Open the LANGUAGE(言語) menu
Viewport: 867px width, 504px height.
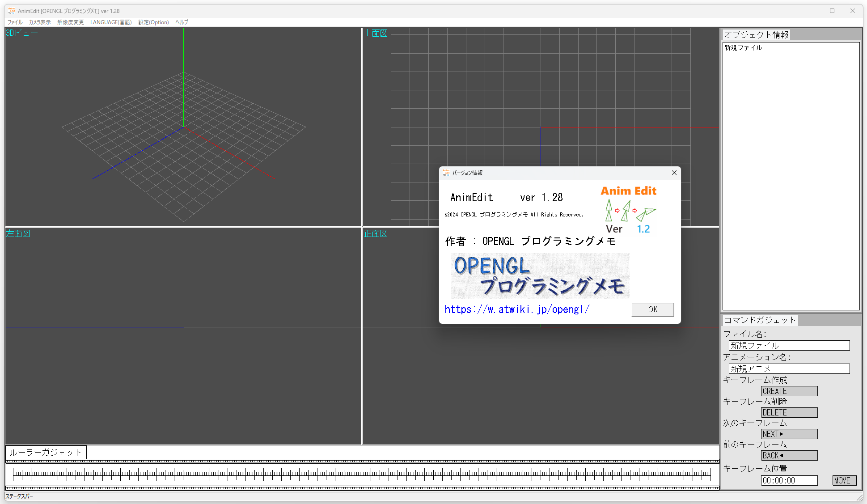111,22
